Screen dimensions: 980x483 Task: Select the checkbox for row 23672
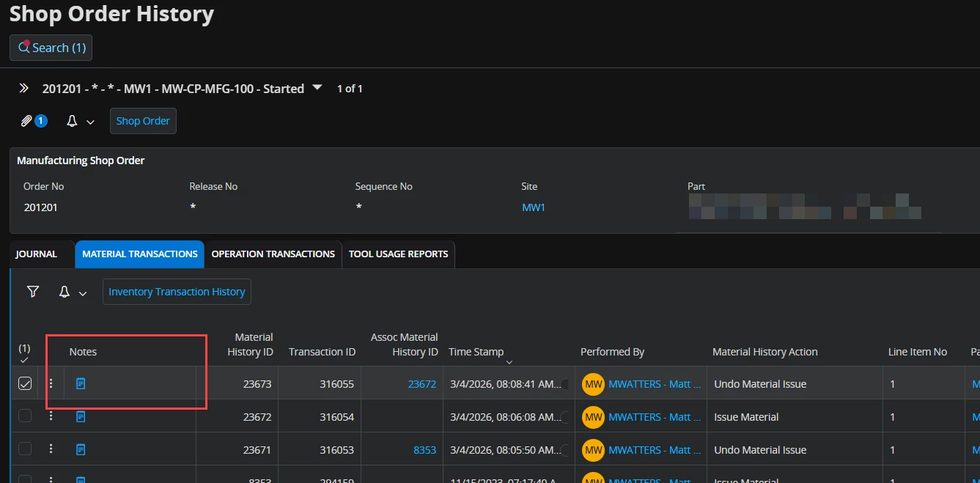25,416
